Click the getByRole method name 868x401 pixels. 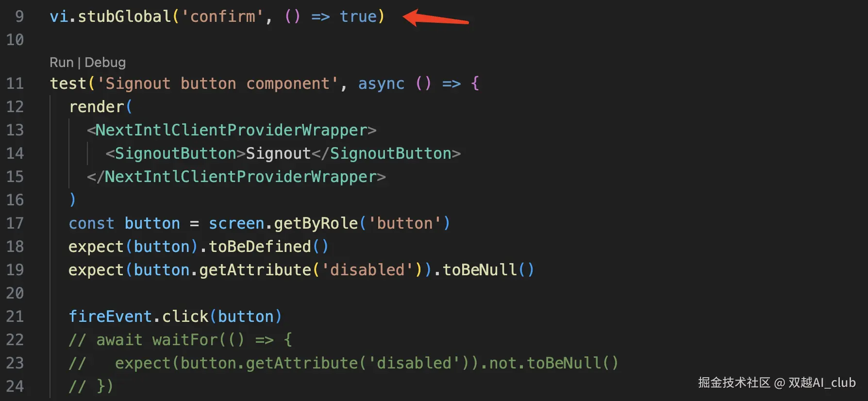point(316,223)
